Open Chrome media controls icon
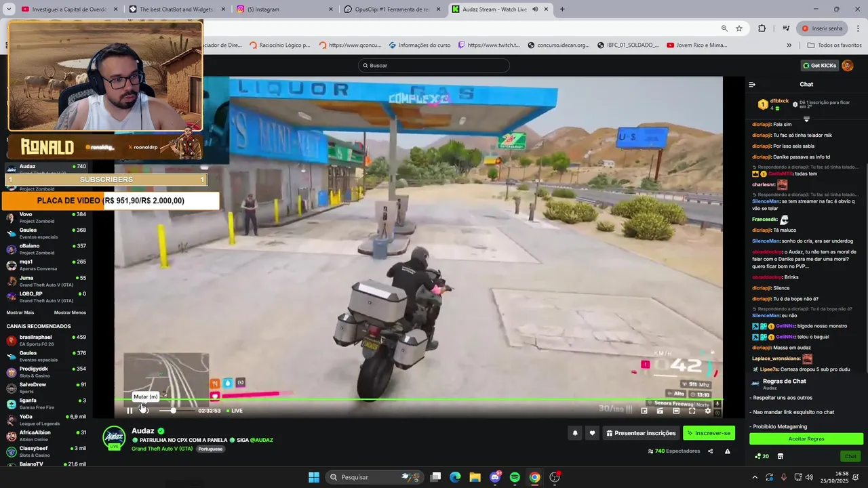868x488 pixels. pyautogui.click(x=786, y=28)
